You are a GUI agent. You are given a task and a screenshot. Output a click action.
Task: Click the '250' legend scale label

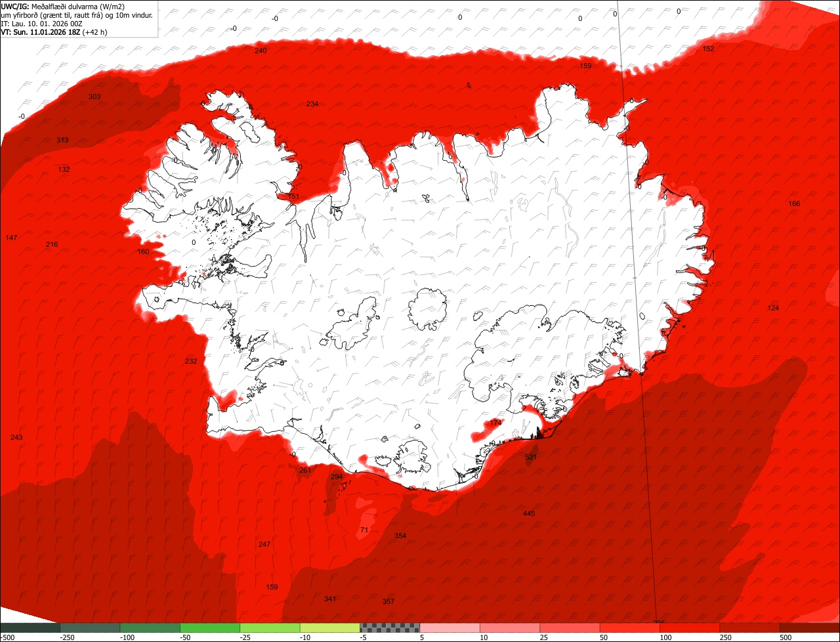(x=726, y=637)
